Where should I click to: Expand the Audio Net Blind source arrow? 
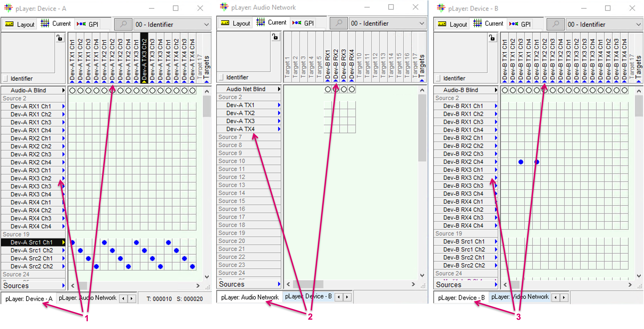point(279,89)
